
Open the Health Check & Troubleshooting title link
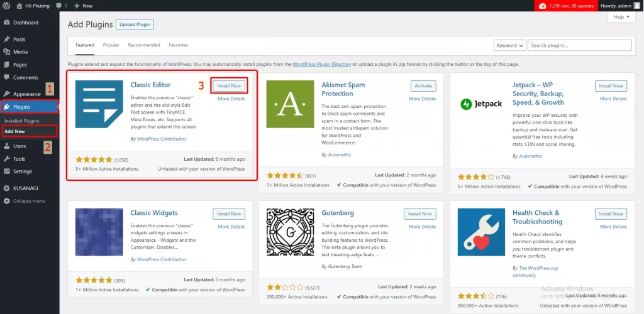pos(537,217)
